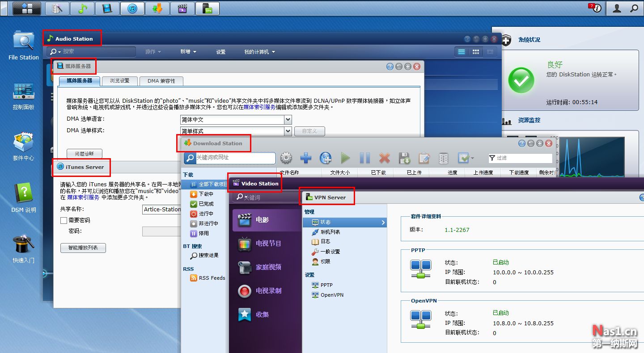
Task: Add a download via URL globe icon
Action: (x=326, y=158)
